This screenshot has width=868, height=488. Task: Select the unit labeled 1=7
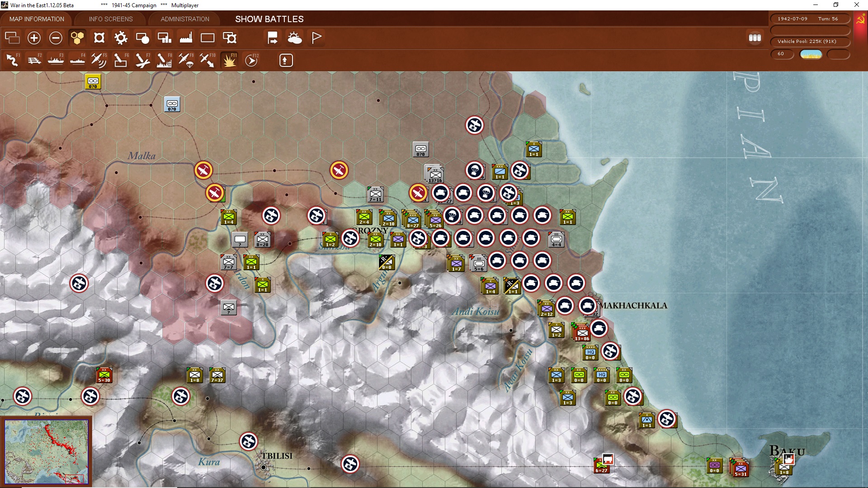pos(456,263)
